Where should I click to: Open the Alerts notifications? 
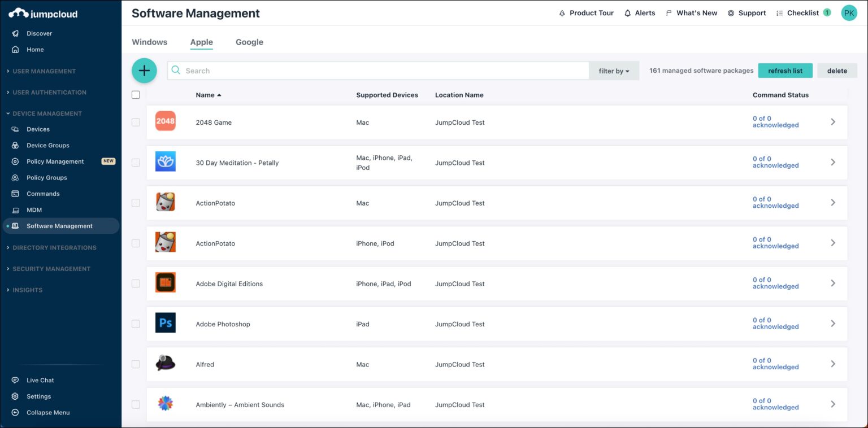(x=639, y=12)
